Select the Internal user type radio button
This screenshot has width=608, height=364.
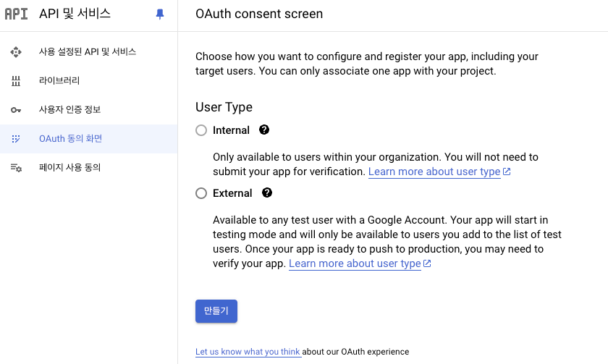201,130
